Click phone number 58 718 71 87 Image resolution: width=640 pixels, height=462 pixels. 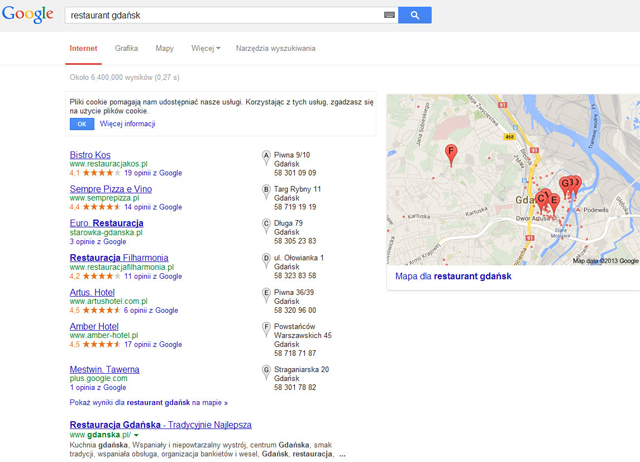point(295,353)
